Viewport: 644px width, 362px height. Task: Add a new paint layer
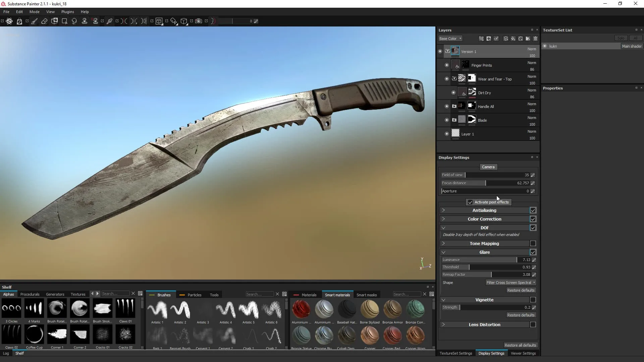(505, 39)
